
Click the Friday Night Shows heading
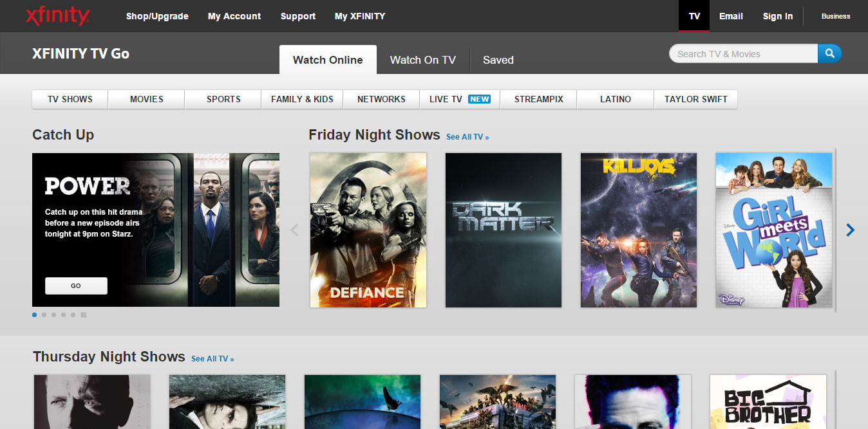(374, 135)
